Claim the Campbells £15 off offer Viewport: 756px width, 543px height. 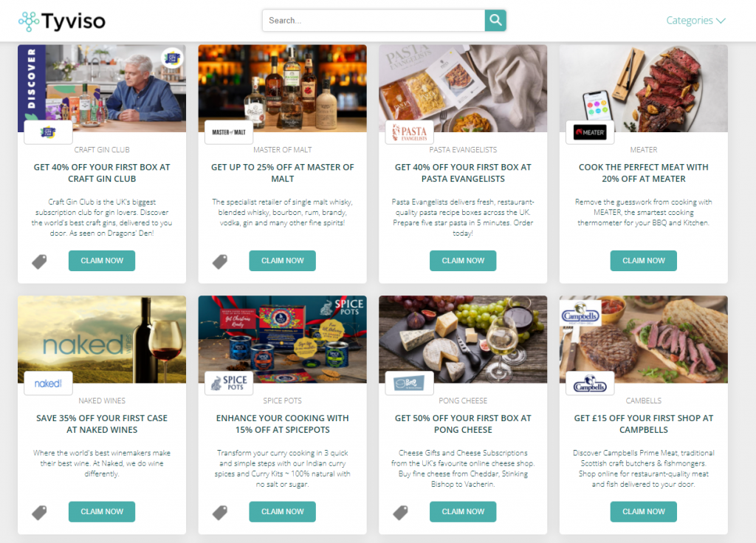[643, 512]
